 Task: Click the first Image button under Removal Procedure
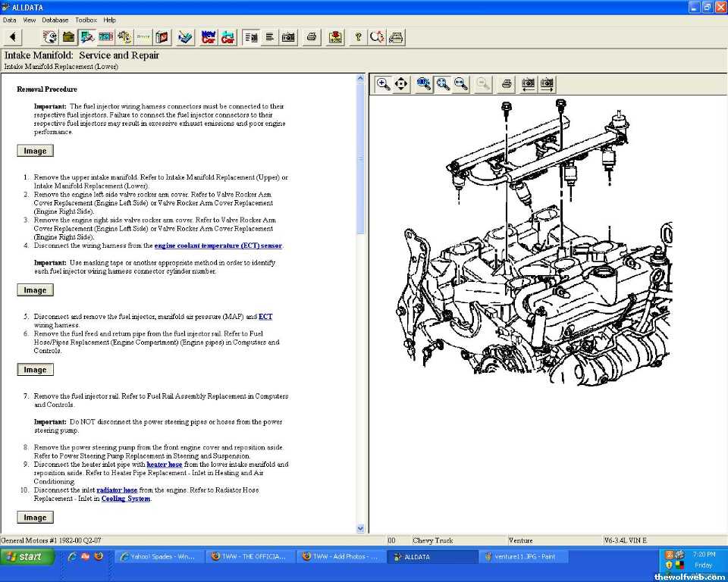[35, 151]
